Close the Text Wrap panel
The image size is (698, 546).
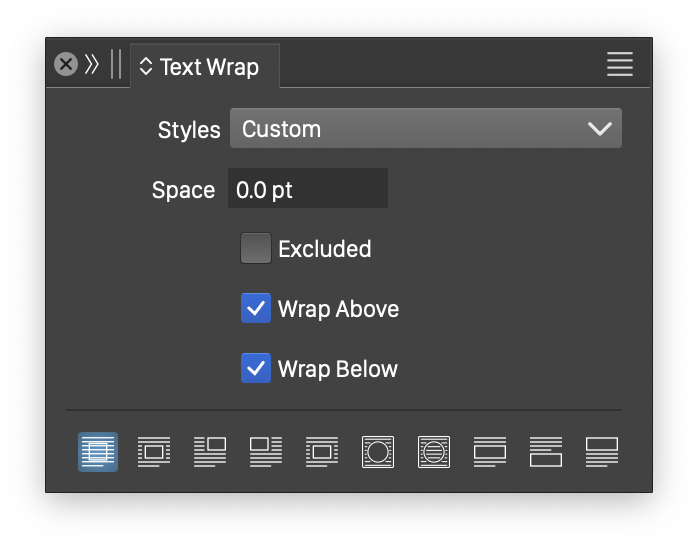pyautogui.click(x=66, y=65)
